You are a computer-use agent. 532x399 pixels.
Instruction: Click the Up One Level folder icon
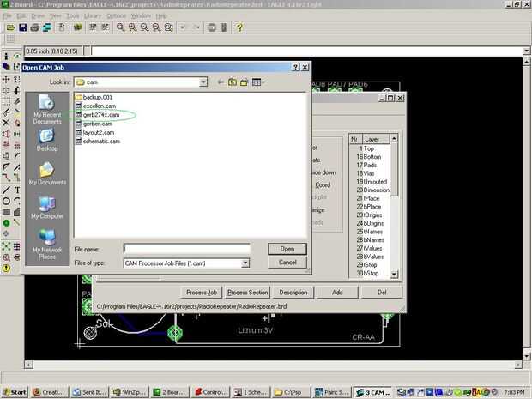[233, 82]
